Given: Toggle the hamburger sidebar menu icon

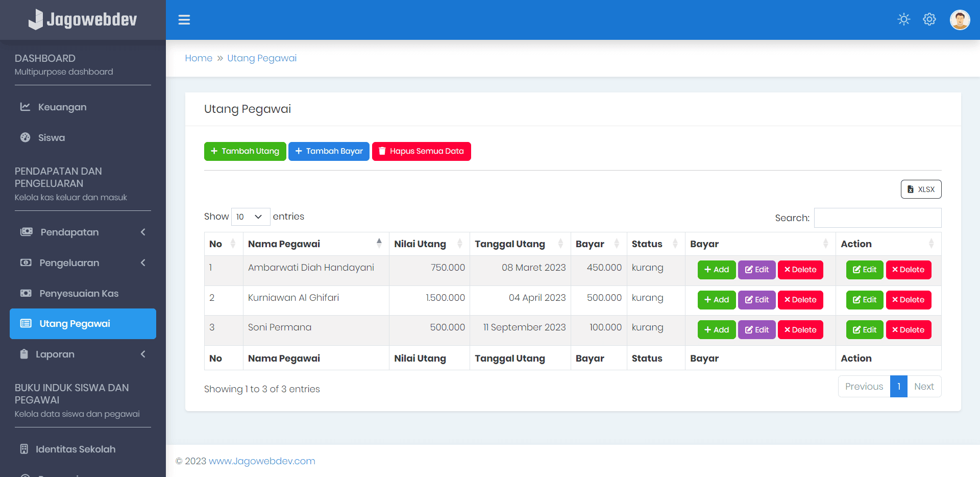Looking at the screenshot, I should tap(184, 20).
